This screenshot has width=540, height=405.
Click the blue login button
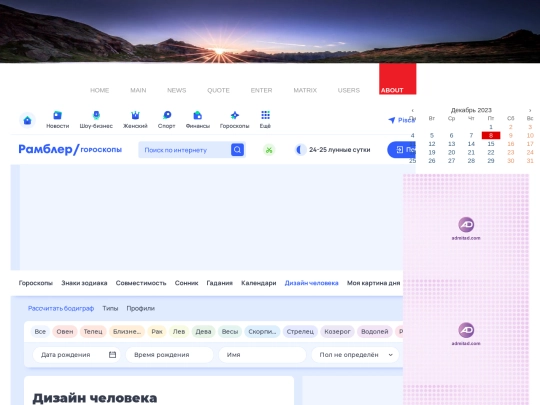pyautogui.click(x=402, y=150)
